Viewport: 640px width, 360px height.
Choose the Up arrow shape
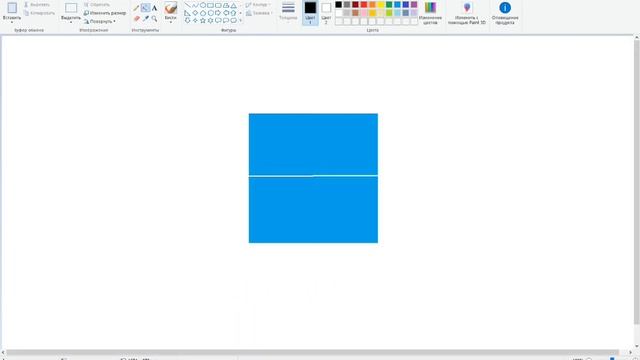(x=233, y=13)
